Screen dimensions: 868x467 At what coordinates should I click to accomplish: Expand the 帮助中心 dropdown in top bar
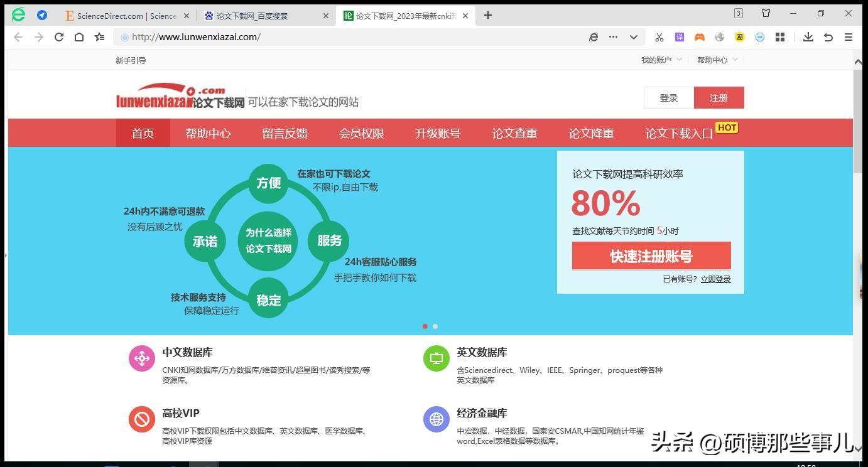(717, 60)
